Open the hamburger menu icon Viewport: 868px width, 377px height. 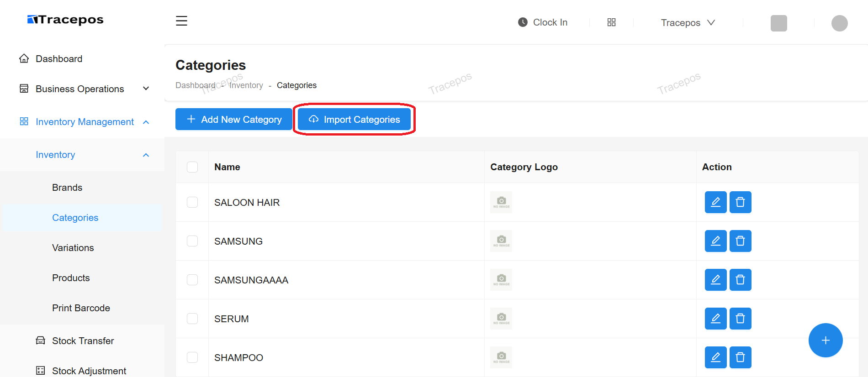(x=181, y=21)
